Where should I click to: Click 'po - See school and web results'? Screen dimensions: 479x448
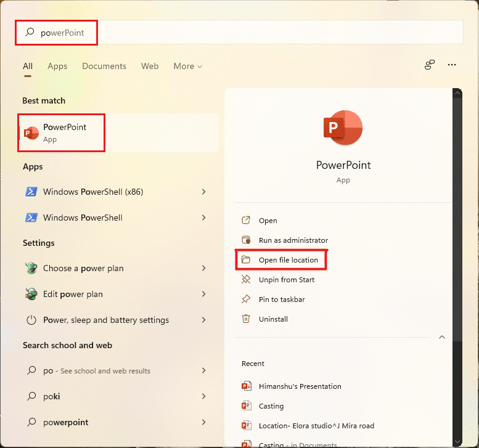tap(97, 371)
